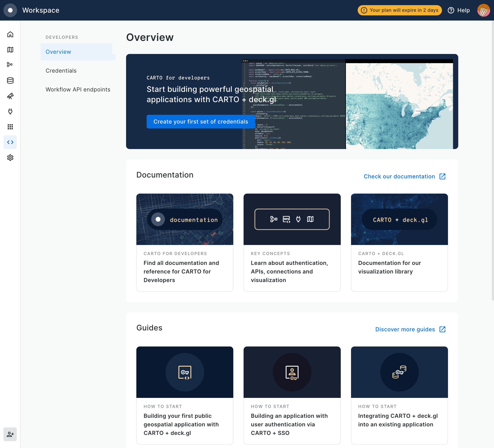The width and height of the screenshot is (494, 448).
Task: Open the Settings gear icon
Action: coord(10,158)
